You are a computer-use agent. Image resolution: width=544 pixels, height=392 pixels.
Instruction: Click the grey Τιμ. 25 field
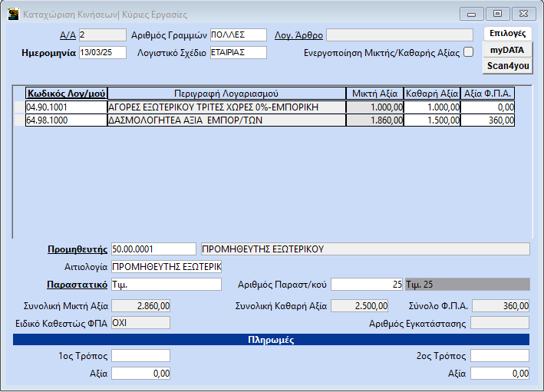tap(467, 285)
